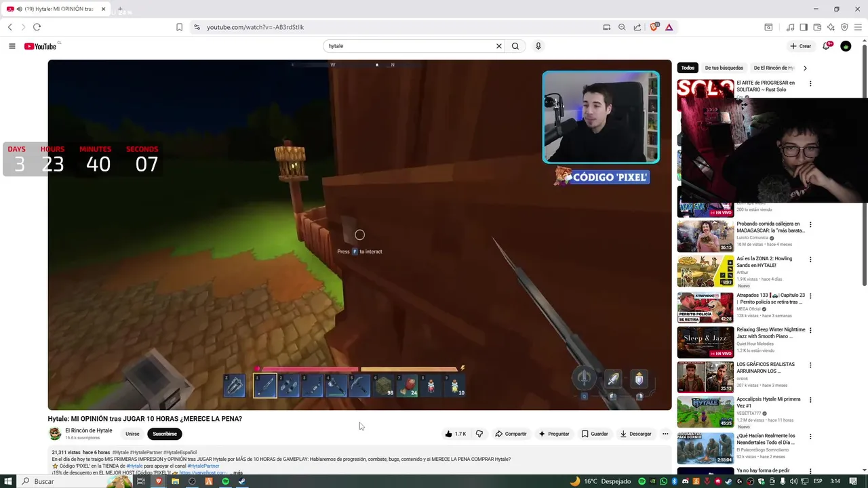Click the taskbar Buscar search box
The image size is (868, 488).
(75, 481)
